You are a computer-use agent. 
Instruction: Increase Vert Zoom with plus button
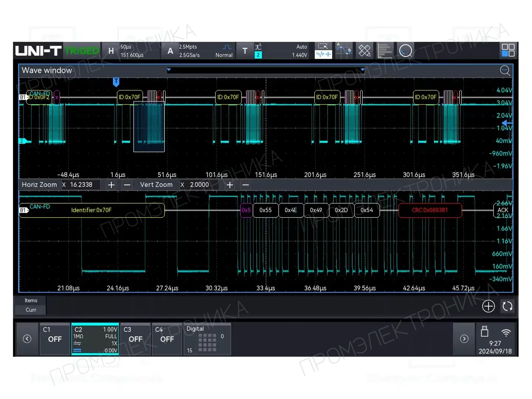[229, 185]
